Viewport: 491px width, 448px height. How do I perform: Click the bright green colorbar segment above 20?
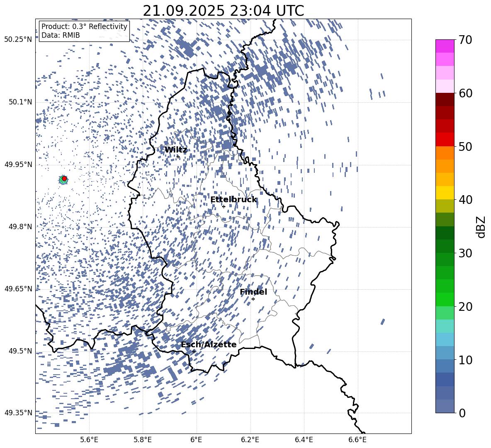click(x=445, y=300)
